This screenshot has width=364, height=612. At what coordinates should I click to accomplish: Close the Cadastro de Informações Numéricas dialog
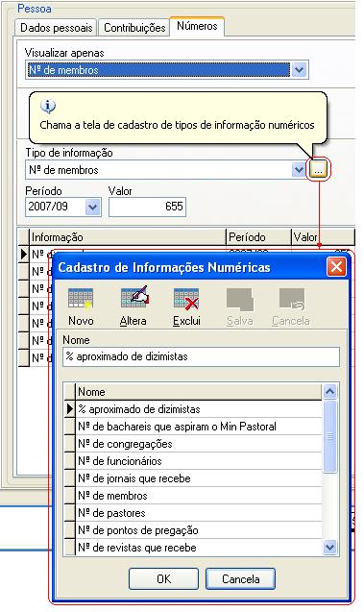click(x=336, y=267)
